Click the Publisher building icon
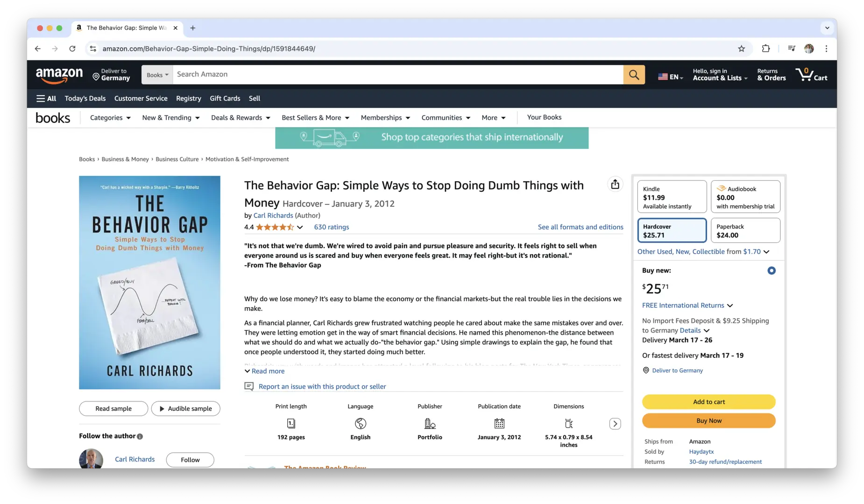 [430, 423]
